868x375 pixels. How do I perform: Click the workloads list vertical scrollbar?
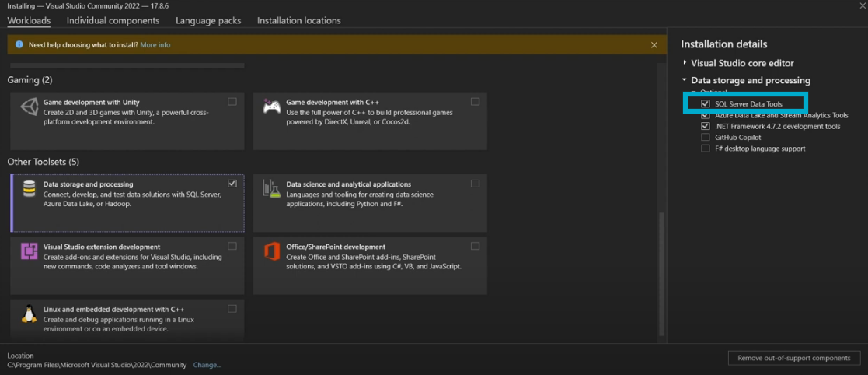(661, 274)
